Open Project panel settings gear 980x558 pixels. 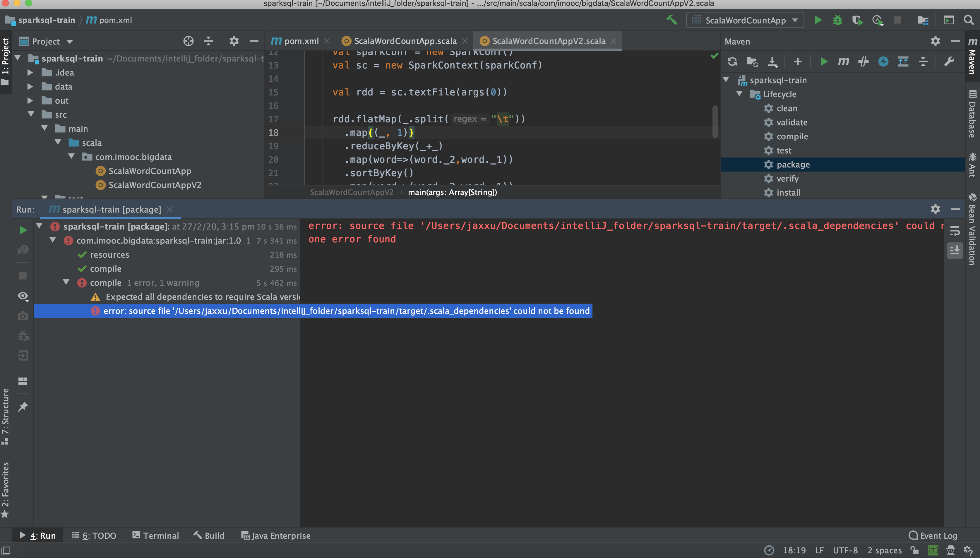(x=234, y=41)
